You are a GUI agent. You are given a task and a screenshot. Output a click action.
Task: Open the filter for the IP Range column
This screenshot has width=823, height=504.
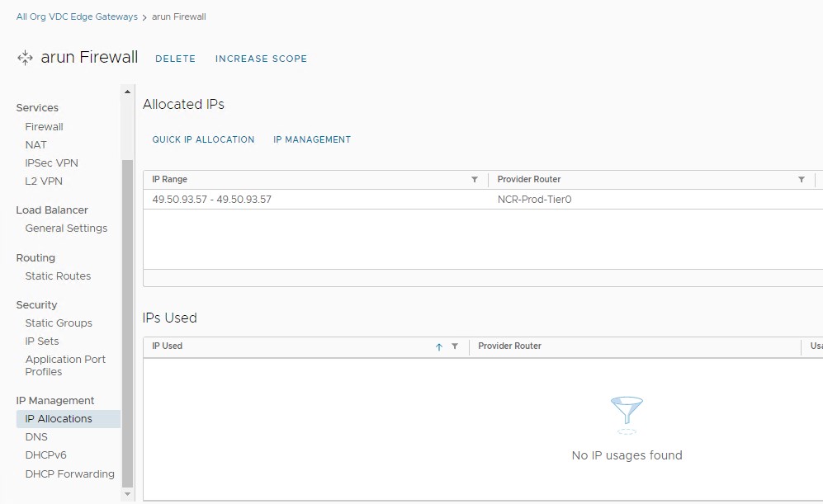click(x=474, y=179)
